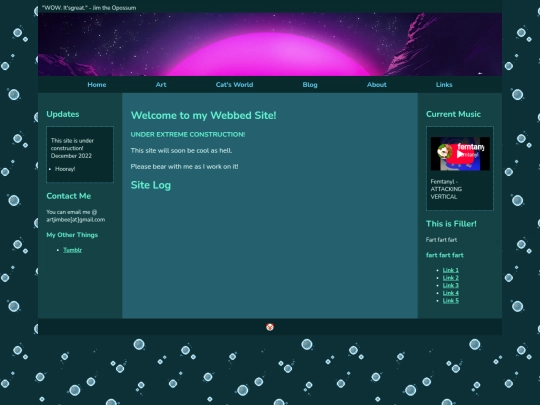Click Link 3 in the filler section

pos(450,285)
